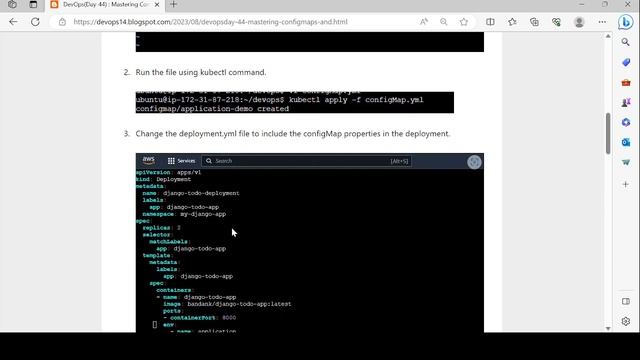Click 'kind: Deployment' line

pyautogui.click(x=163, y=179)
